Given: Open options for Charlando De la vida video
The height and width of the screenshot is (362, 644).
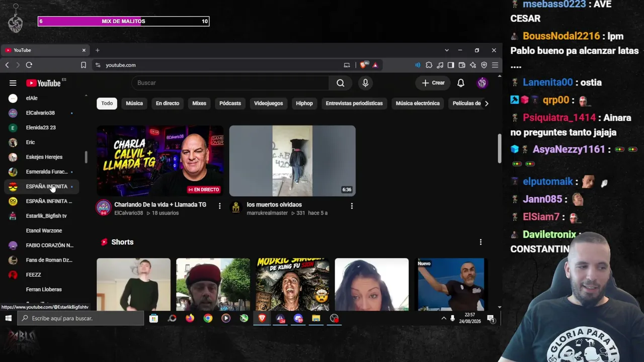Looking at the screenshot, I should [x=219, y=206].
